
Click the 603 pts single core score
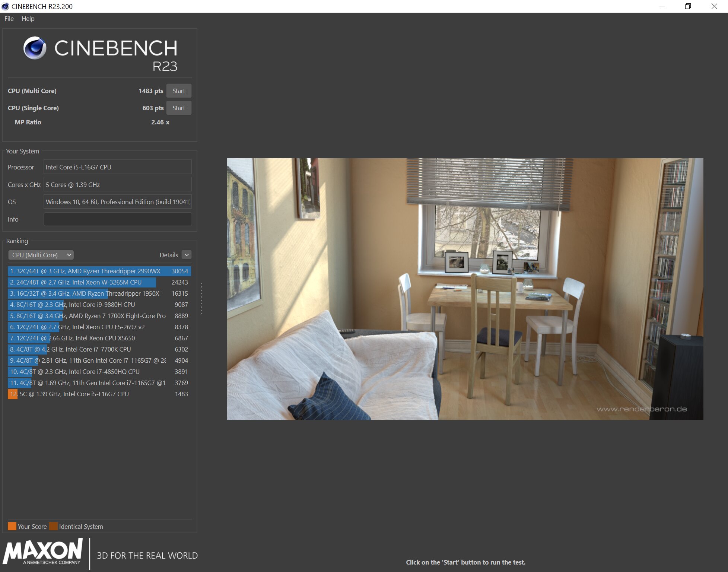(153, 108)
